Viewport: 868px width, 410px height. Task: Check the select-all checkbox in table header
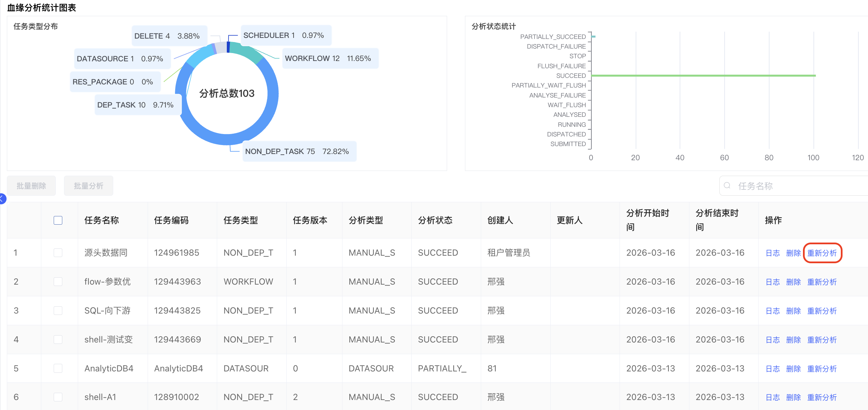click(x=58, y=220)
